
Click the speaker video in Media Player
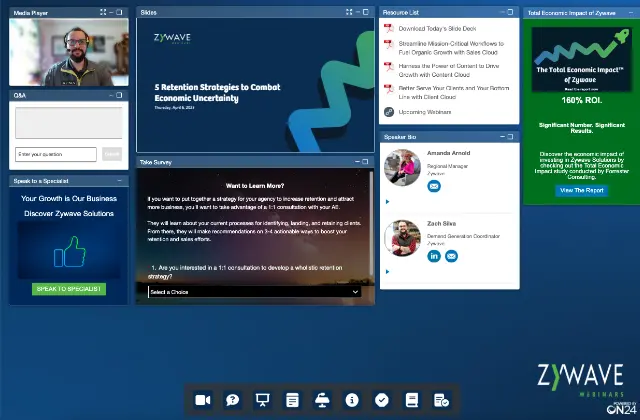click(x=69, y=52)
